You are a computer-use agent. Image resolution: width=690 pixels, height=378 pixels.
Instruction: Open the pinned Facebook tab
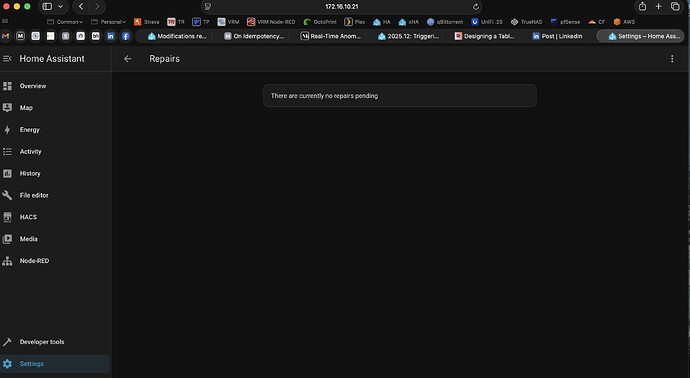click(x=126, y=36)
